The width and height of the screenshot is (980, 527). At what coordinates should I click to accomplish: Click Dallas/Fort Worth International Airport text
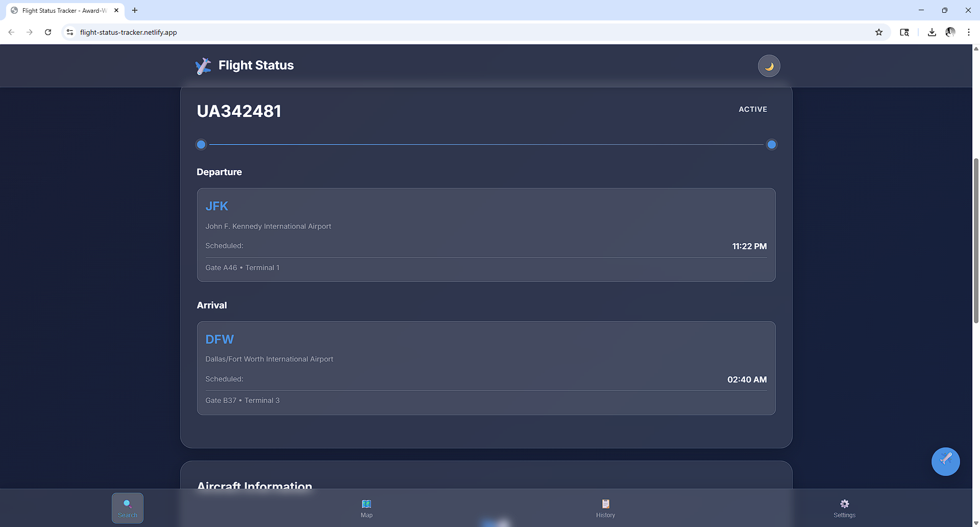269,359
